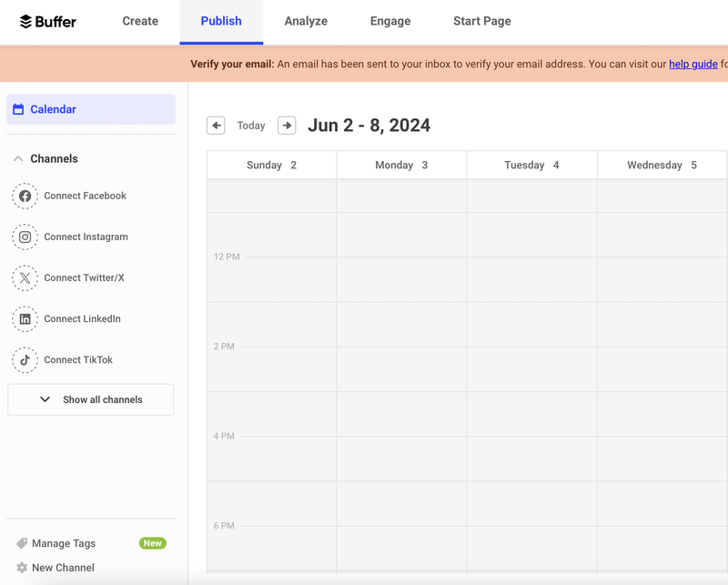Click the Manage Tags tag icon
Image resolution: width=728 pixels, height=585 pixels.
point(22,543)
